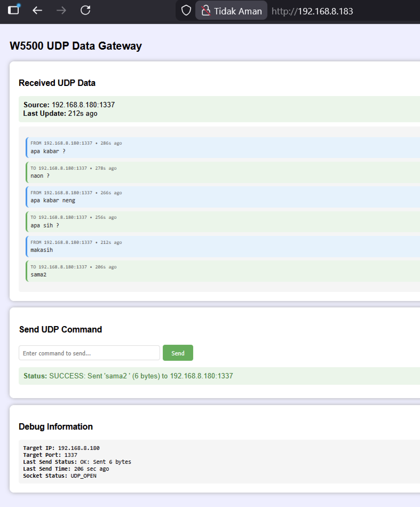This screenshot has height=507, width=420.
Task: Click the 'TO 192.168.8.180:1337 • 278s ago' header
Action: pos(73,168)
